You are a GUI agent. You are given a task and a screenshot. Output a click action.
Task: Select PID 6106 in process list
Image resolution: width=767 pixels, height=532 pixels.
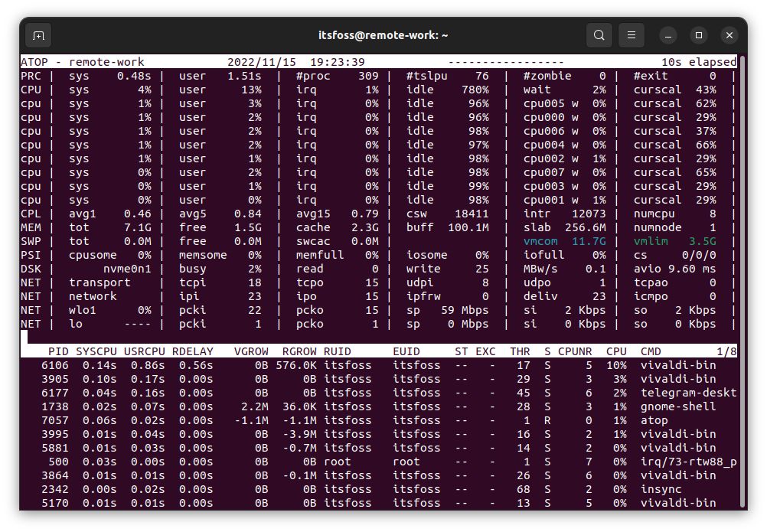click(x=55, y=365)
